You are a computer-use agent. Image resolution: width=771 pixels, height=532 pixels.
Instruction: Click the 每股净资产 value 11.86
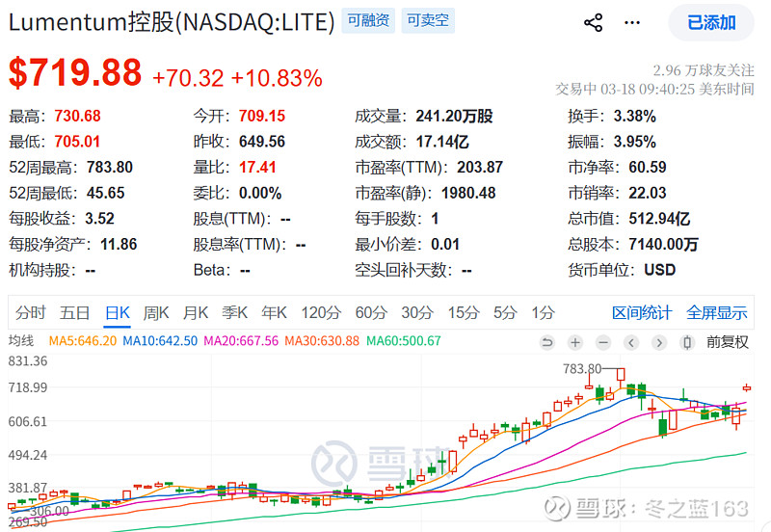point(119,244)
